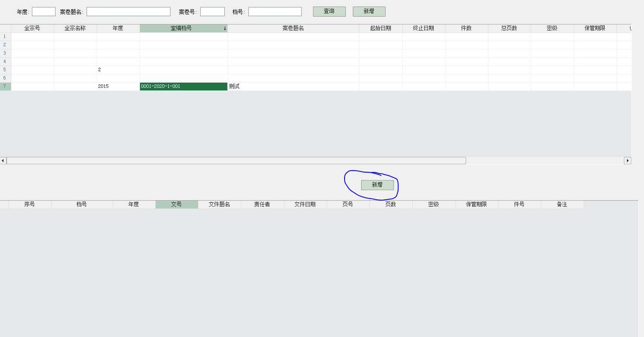This screenshot has height=337, width=644.
Task: Click the 责任者 column header
Action: [x=262, y=205]
